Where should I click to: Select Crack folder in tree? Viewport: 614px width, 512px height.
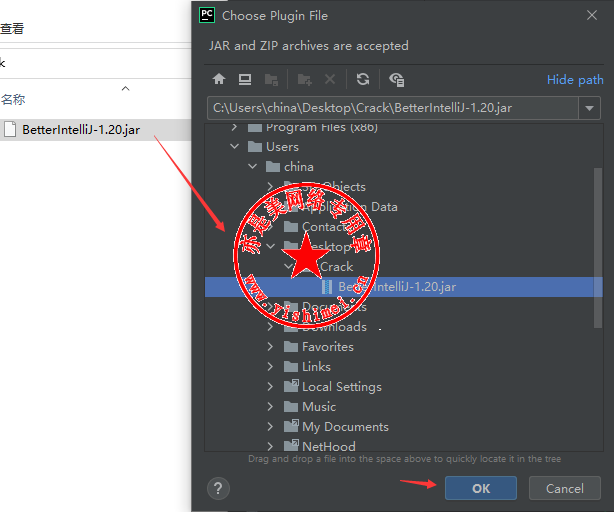click(337, 267)
